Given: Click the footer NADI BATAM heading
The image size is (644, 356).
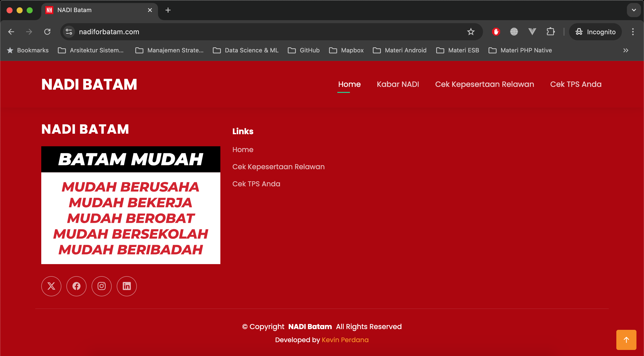Looking at the screenshot, I should point(85,129).
